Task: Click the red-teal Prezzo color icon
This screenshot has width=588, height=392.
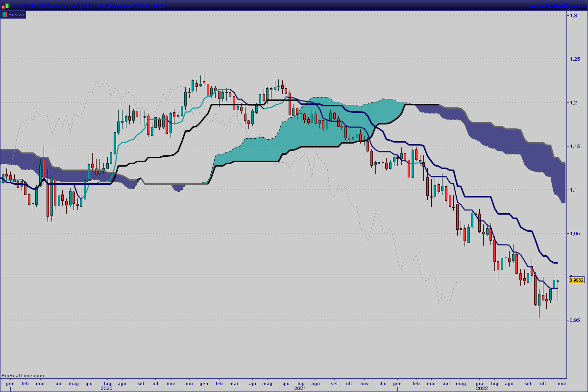Action: [4, 15]
